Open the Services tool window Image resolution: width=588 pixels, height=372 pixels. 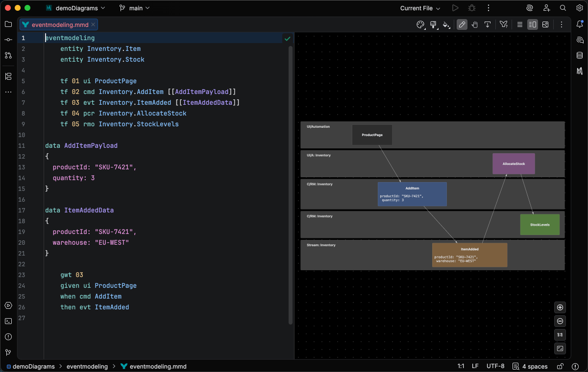pyautogui.click(x=8, y=305)
